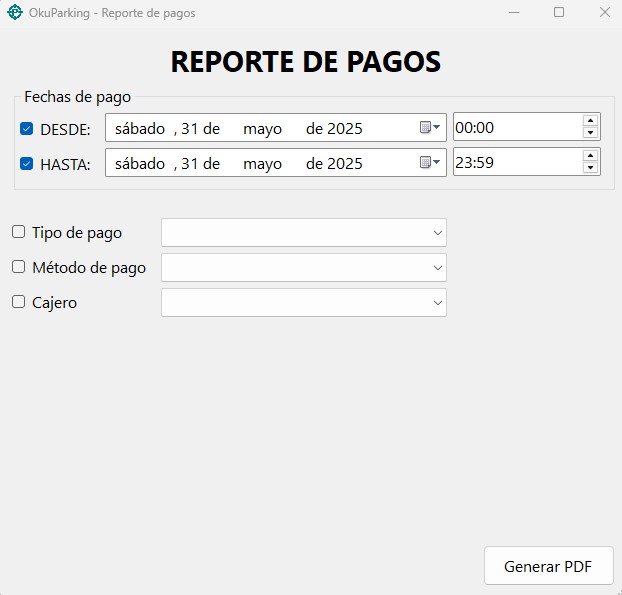The image size is (622, 595).
Task: Click the HASTA time field showing 23:59
Action: coord(515,163)
